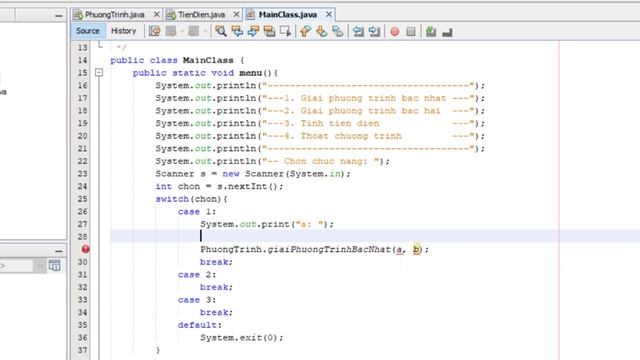Image resolution: width=640 pixels, height=360 pixels.
Task: Open the PhuongTrinh.java tab
Action: 115,15
